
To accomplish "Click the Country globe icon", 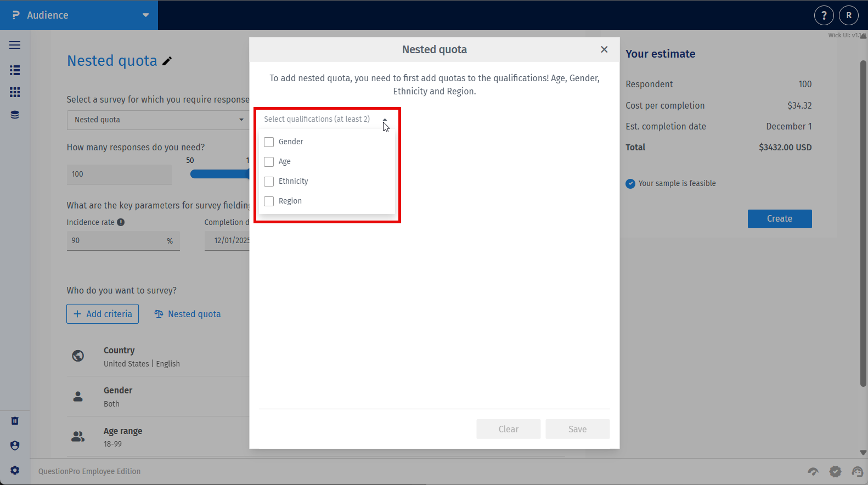I will [78, 356].
